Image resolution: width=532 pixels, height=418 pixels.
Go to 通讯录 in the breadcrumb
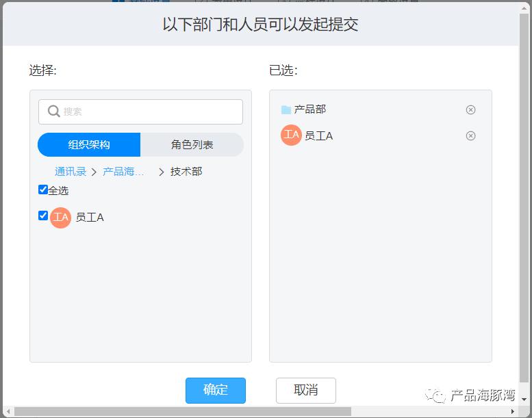tap(71, 172)
